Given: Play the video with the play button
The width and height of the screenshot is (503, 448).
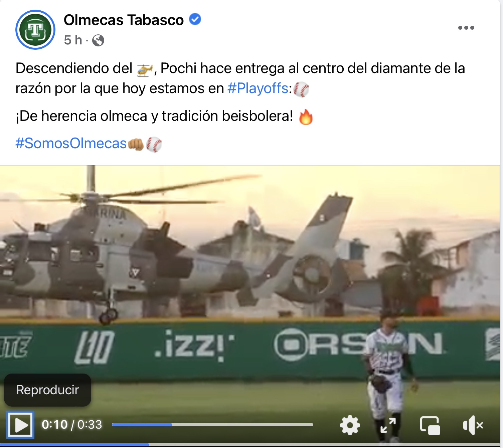Looking at the screenshot, I should [20, 425].
